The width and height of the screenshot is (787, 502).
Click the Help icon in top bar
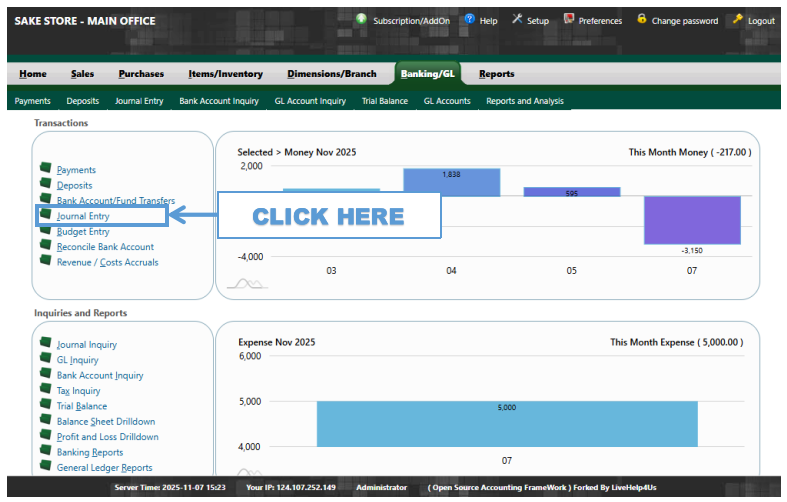pos(470,19)
